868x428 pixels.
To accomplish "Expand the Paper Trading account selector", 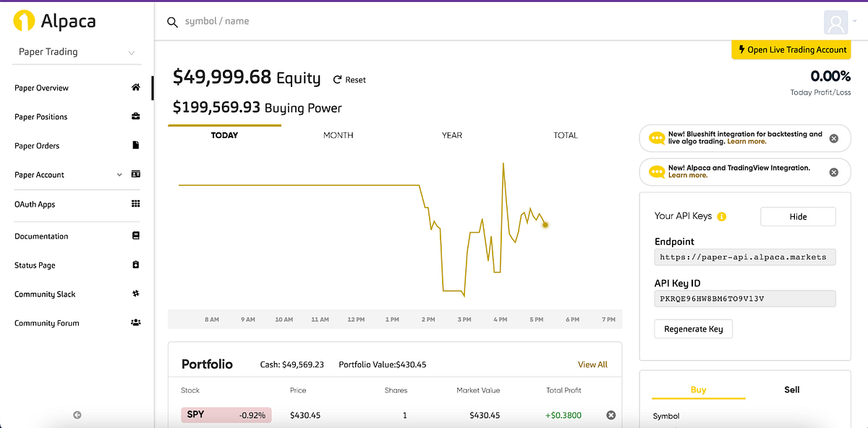I will pos(131,51).
